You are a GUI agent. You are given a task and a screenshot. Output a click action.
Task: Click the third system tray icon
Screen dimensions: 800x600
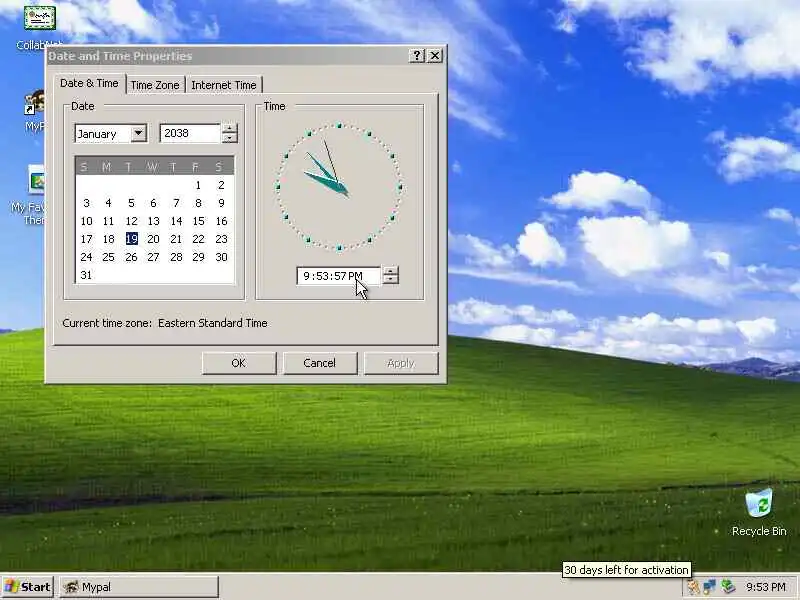point(728,587)
